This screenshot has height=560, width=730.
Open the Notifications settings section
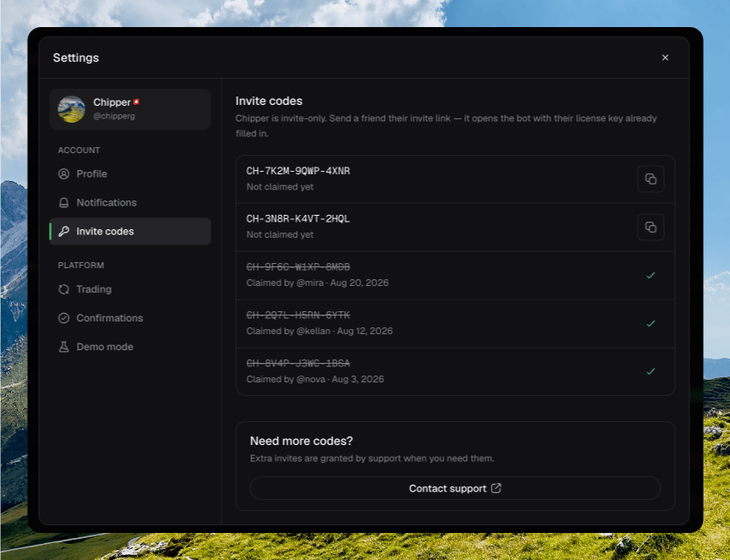(x=130, y=202)
